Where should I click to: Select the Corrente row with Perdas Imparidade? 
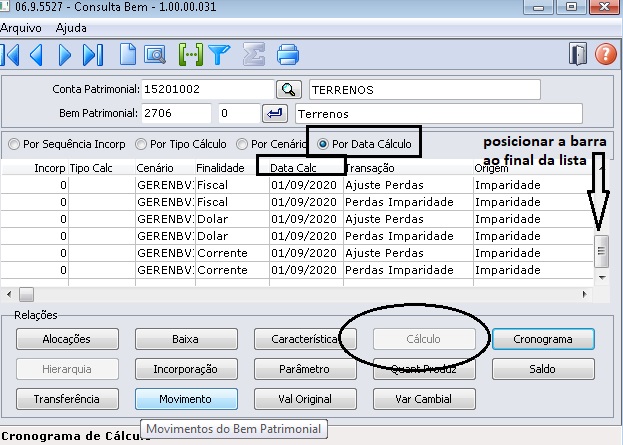pyautogui.click(x=297, y=271)
